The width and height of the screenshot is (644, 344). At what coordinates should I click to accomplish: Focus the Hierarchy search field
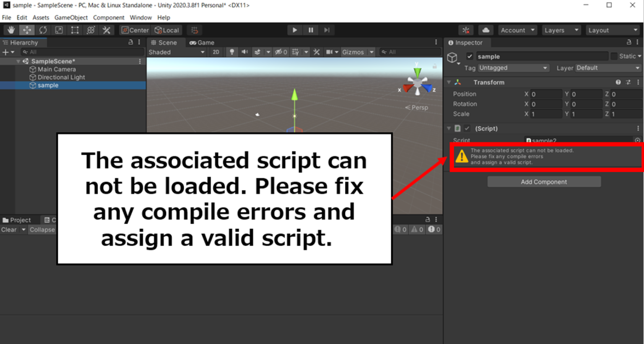[x=82, y=52]
